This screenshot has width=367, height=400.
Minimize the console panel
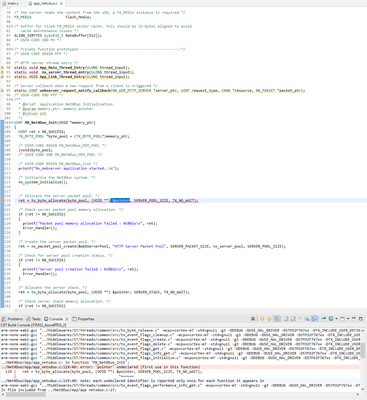click(x=354, y=319)
